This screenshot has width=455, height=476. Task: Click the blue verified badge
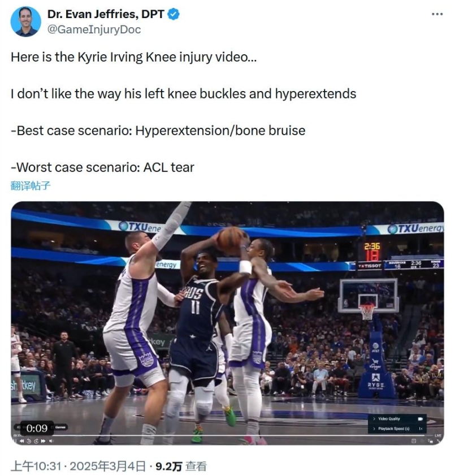[x=174, y=15]
